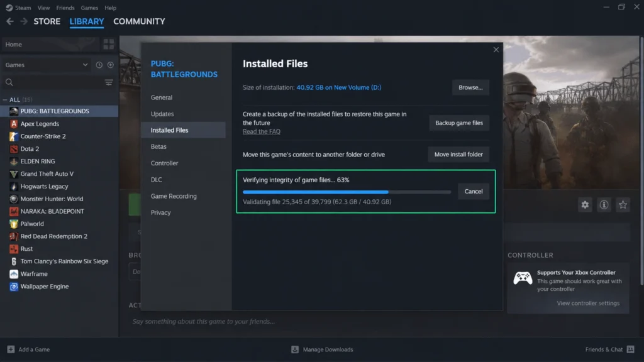Image resolution: width=644 pixels, height=362 pixels.
Task: Click the library search magnifier icon
Action: pyautogui.click(x=9, y=82)
